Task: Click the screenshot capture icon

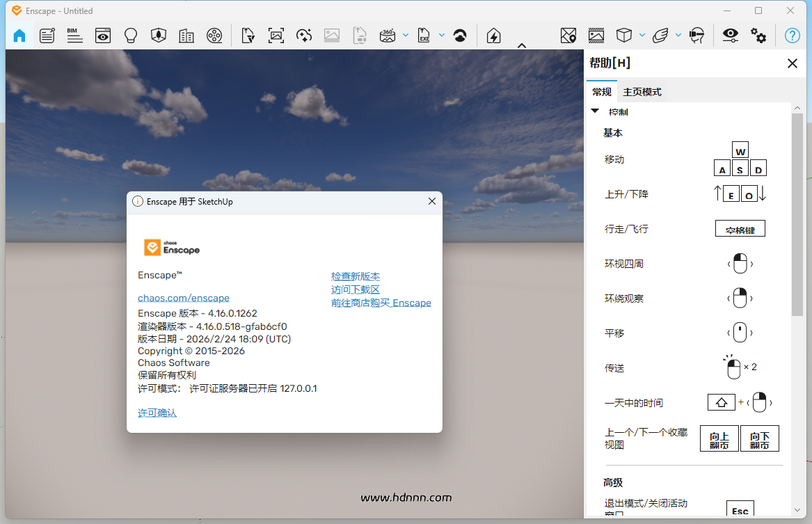Action: pos(276,35)
